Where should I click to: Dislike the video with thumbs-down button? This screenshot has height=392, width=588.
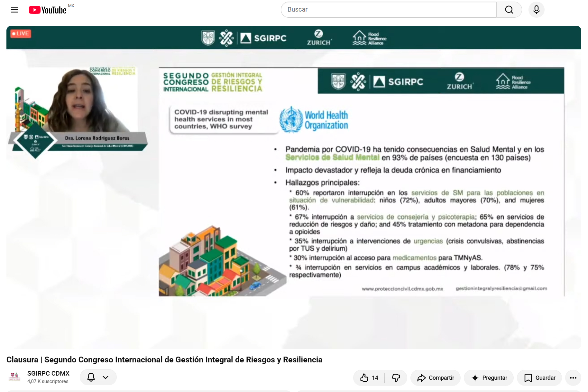pyautogui.click(x=396, y=378)
